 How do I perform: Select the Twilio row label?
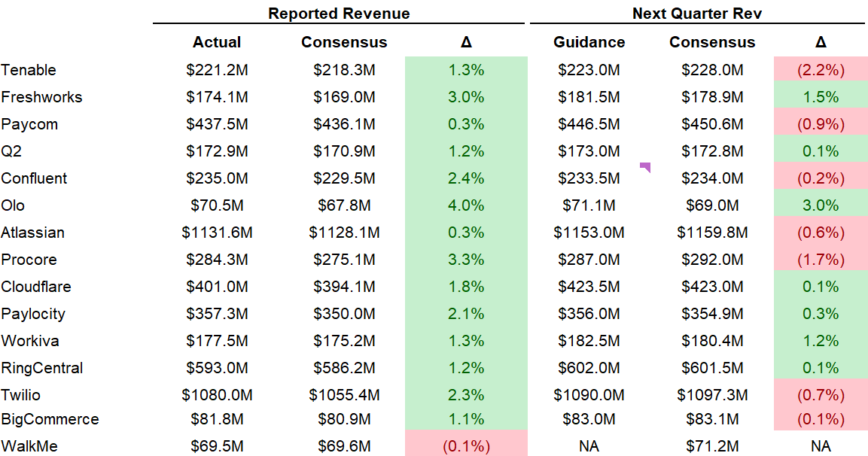(20, 396)
